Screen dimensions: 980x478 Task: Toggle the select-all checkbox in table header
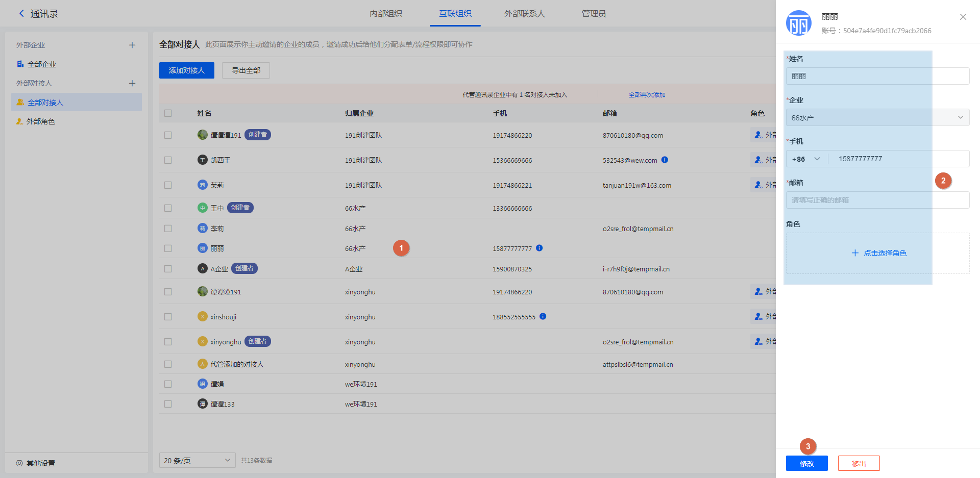(x=168, y=113)
